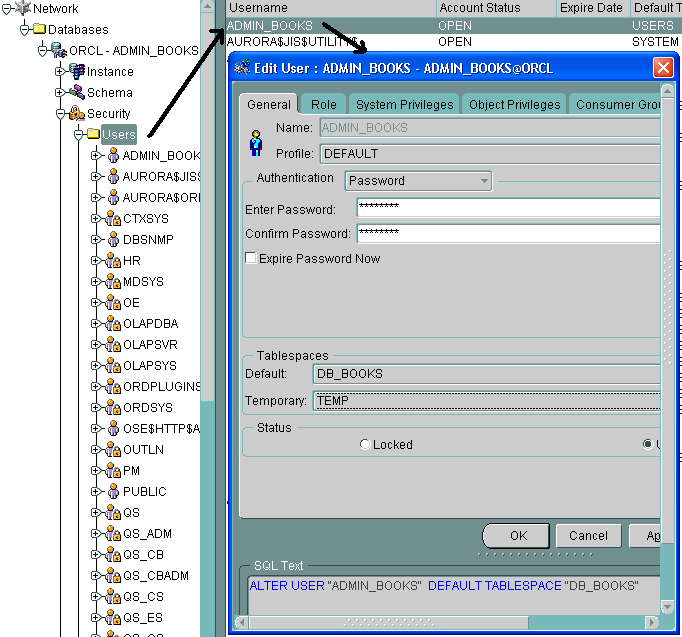Sort by Expire Date column header
This screenshot has width=682, height=637.
593,8
